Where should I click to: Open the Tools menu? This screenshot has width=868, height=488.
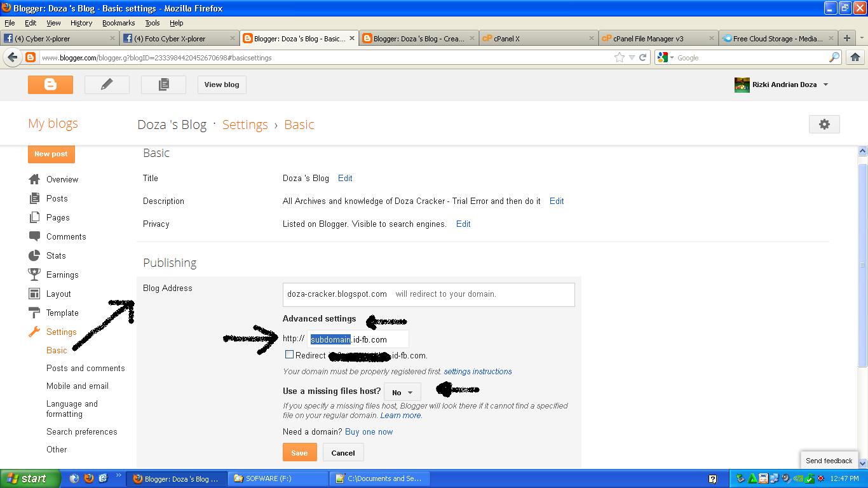152,23
